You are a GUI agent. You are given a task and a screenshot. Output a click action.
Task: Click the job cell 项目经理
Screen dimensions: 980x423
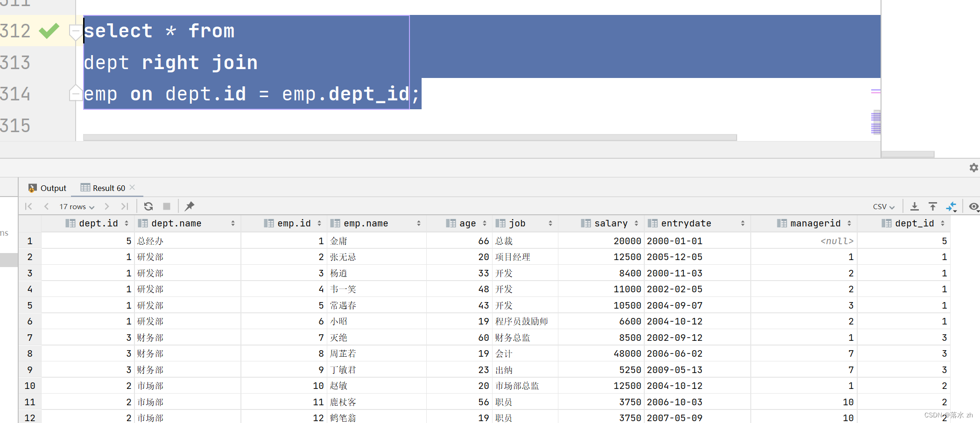click(x=525, y=257)
